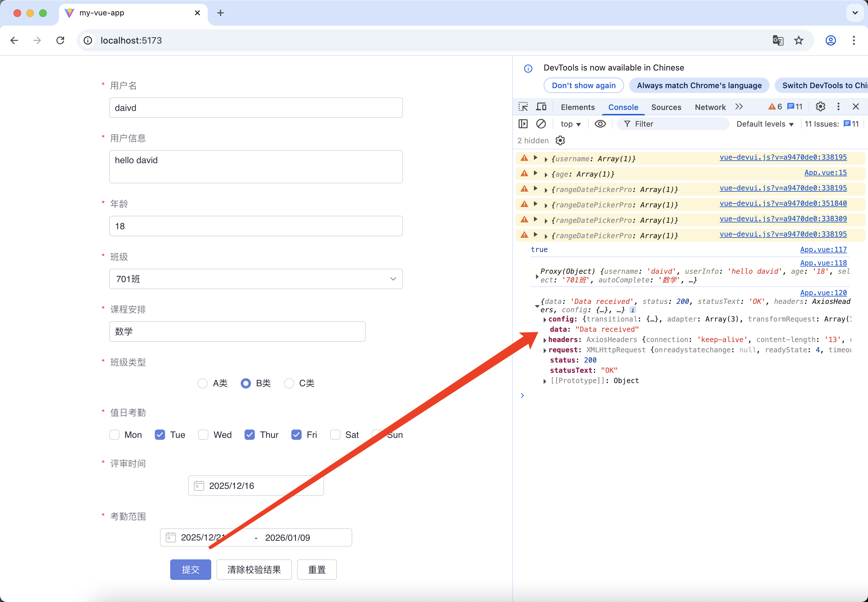Show the console sidebar panel icon
This screenshot has height=602, width=868.
point(523,124)
